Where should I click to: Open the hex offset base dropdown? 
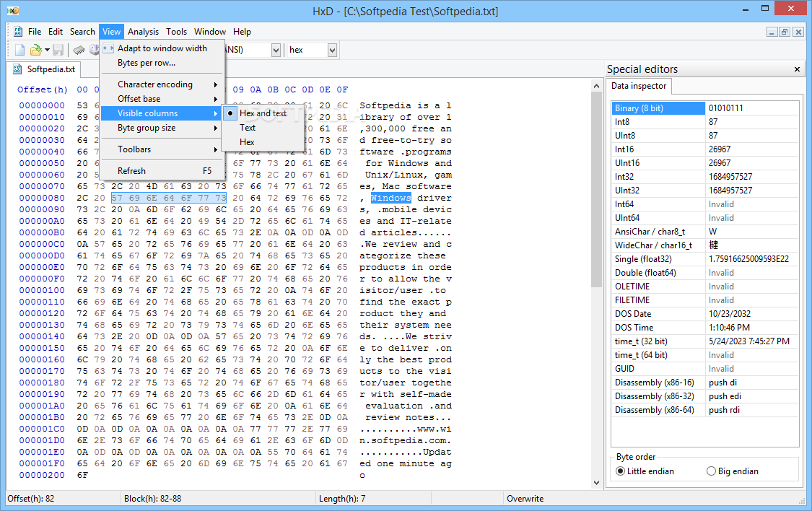332,51
